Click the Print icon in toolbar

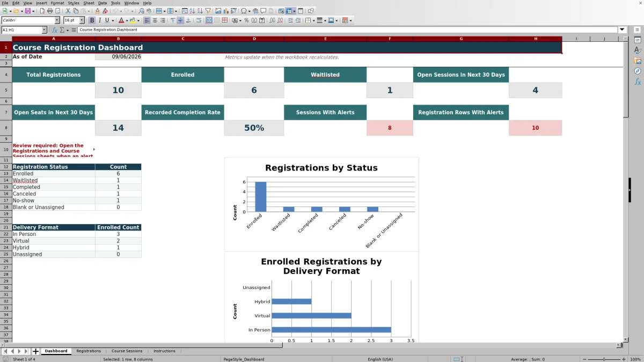tap(50, 11)
